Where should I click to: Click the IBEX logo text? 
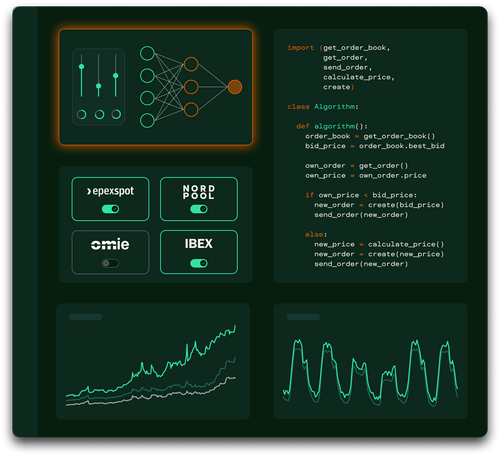tap(199, 244)
